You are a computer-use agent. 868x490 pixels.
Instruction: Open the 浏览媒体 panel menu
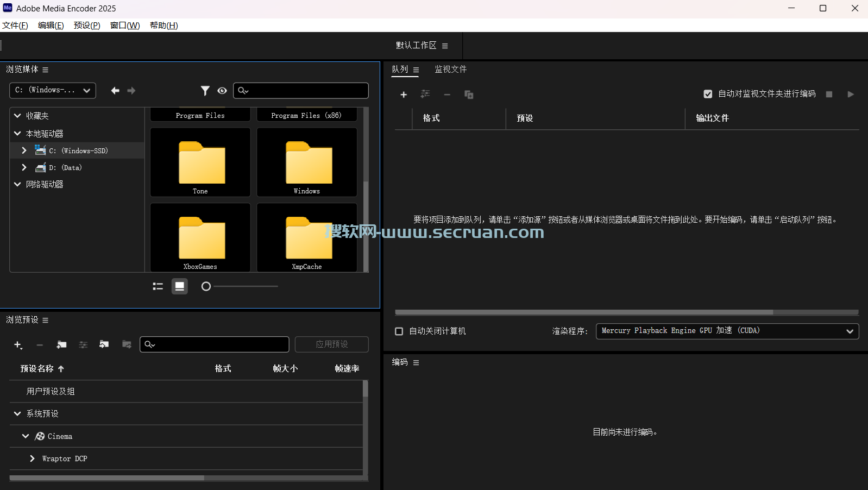coord(45,70)
